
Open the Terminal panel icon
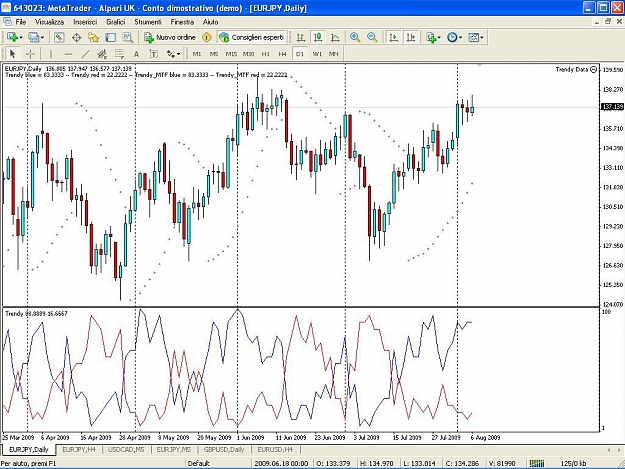[x=110, y=37]
